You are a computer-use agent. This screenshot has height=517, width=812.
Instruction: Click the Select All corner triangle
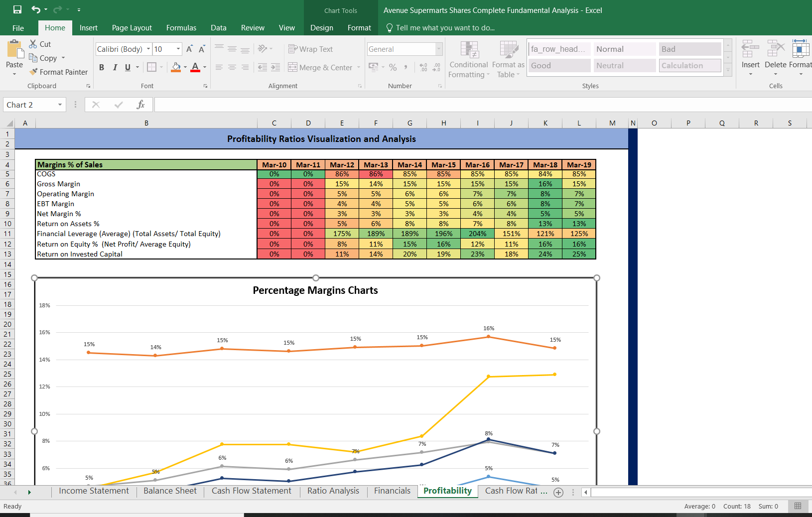click(9, 123)
